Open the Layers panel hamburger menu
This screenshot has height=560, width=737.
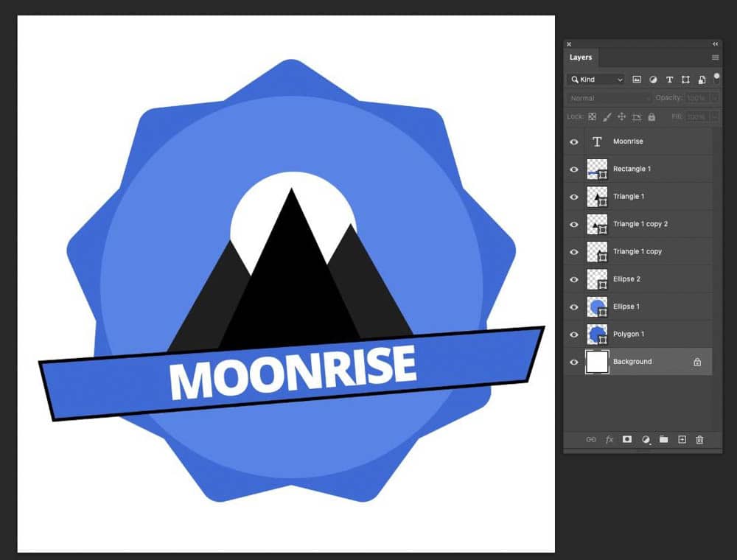click(x=715, y=57)
